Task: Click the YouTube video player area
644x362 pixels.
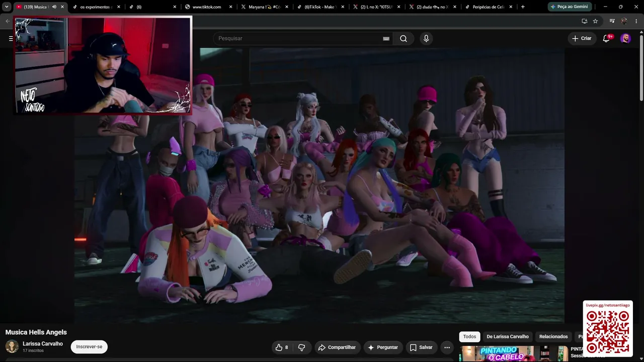Action: [x=319, y=186]
